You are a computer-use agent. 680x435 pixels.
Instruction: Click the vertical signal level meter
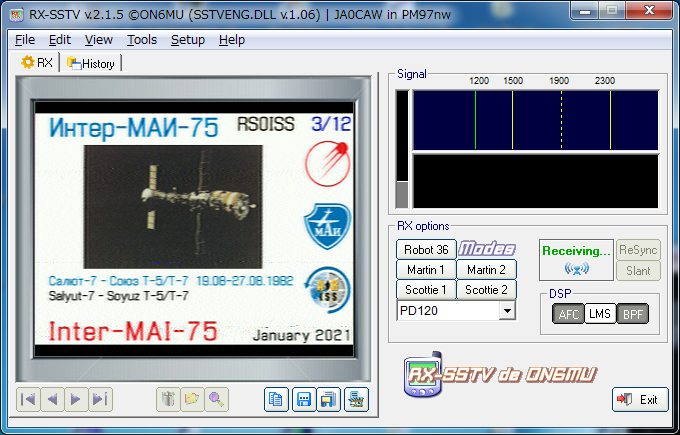click(x=402, y=149)
